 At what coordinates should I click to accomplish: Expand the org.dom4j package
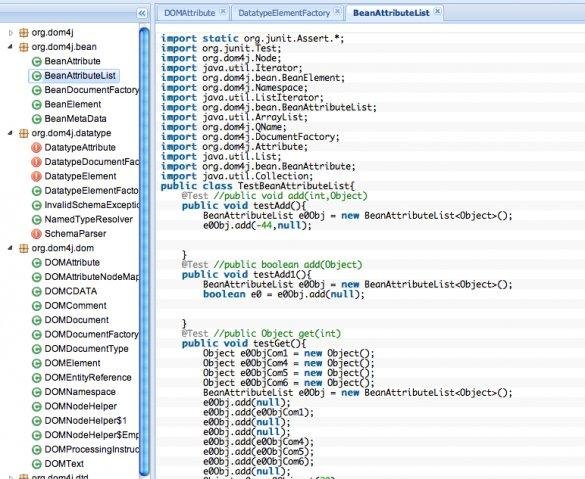[x=10, y=33]
